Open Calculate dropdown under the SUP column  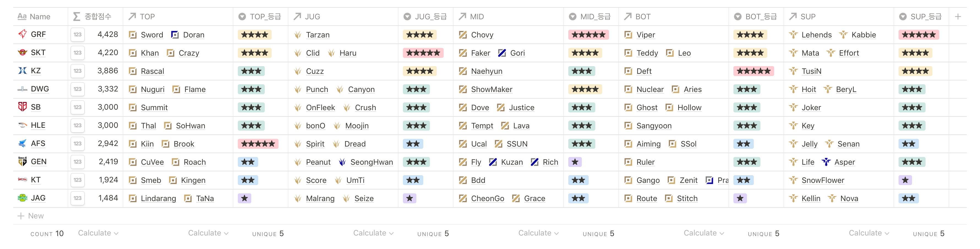[x=869, y=233]
